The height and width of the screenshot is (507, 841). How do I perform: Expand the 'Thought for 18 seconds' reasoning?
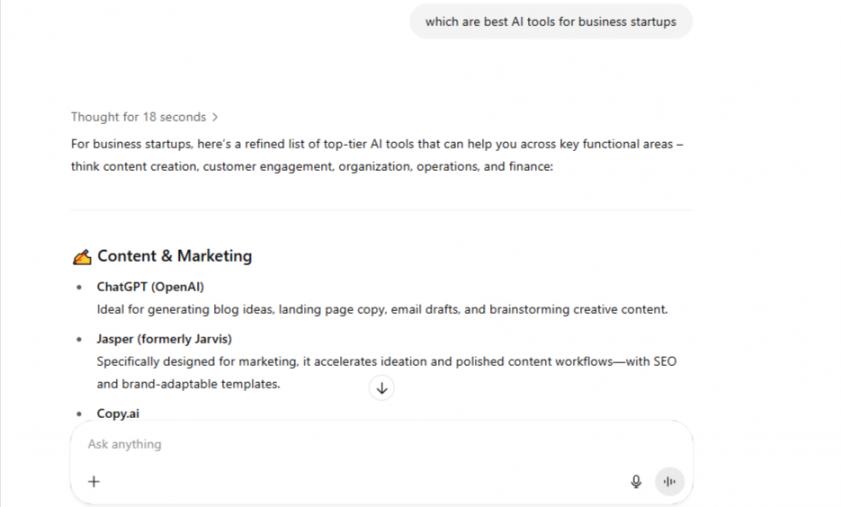pos(138,117)
